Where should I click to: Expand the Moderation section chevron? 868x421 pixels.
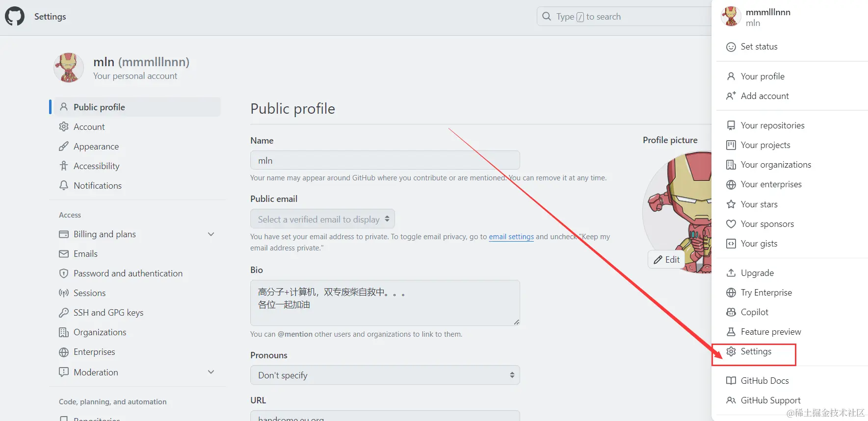click(211, 372)
